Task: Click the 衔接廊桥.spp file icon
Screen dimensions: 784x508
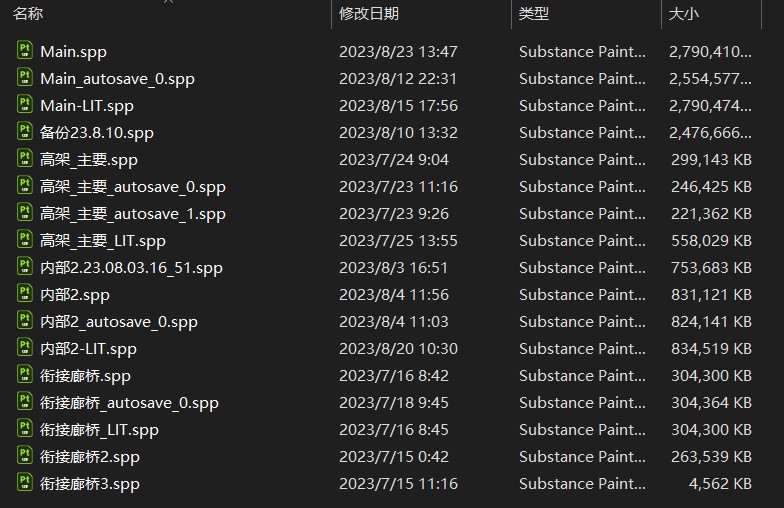Action: pos(25,375)
